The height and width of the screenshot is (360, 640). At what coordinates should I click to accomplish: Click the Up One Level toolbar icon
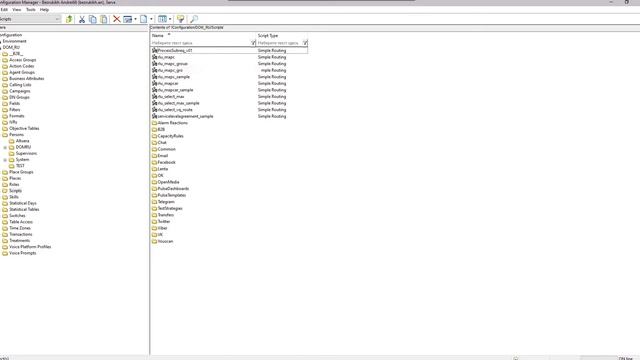tap(69, 19)
